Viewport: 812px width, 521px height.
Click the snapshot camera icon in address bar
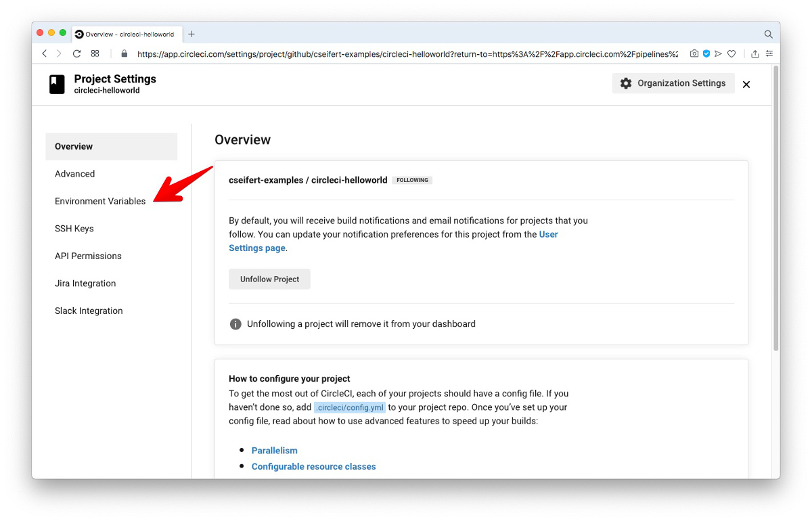click(694, 53)
